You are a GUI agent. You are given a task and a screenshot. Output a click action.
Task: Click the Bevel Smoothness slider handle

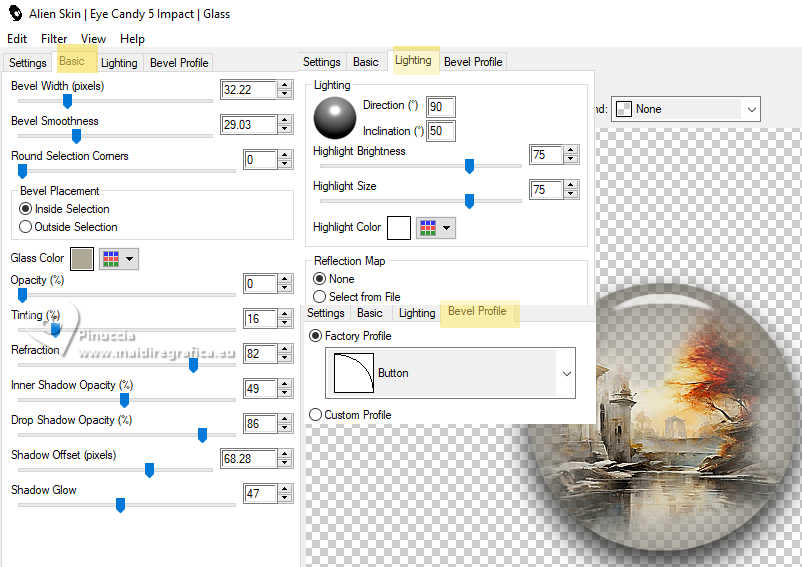click(76, 136)
